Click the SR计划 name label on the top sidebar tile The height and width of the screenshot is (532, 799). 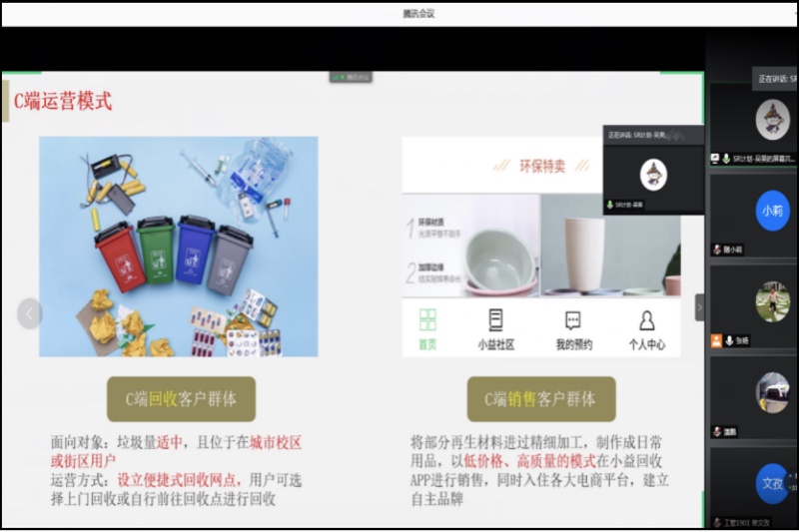pyautogui.click(x=763, y=159)
